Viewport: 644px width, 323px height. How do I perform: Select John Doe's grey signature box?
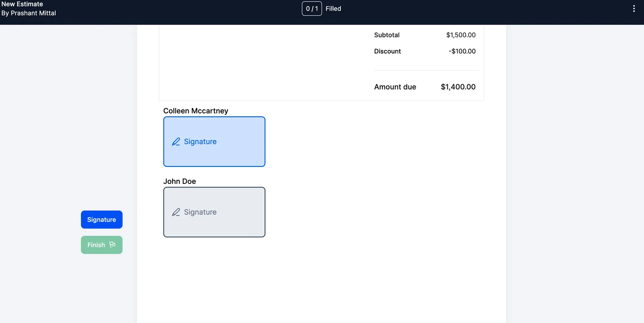pyautogui.click(x=214, y=212)
